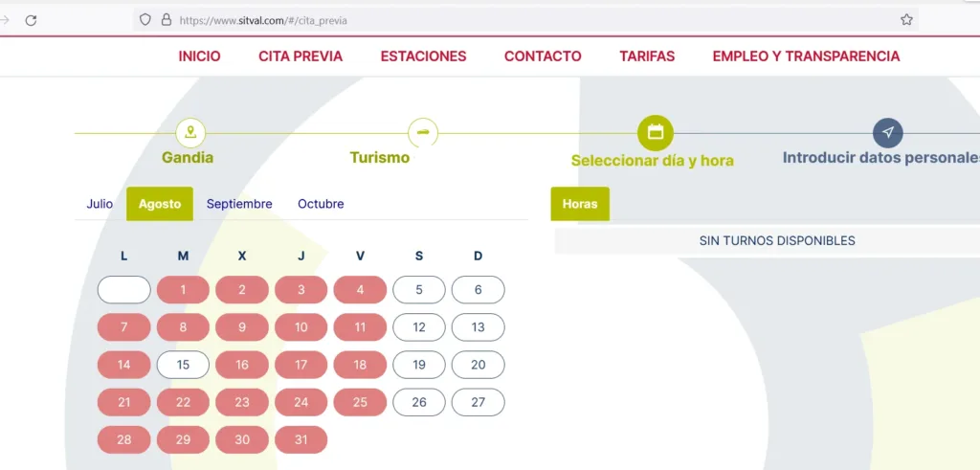Switch to the Octubre month tab

pos(321,204)
